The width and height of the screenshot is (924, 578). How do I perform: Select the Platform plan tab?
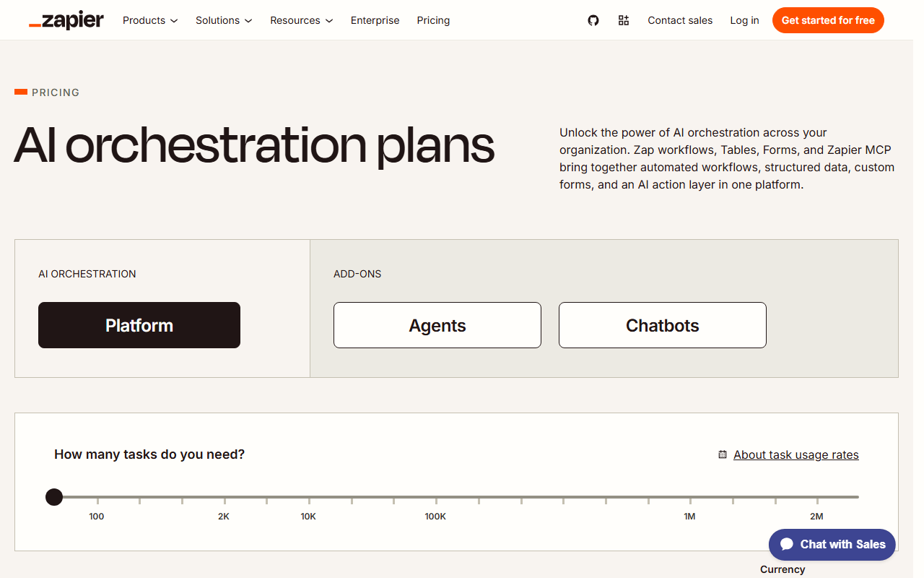coord(139,325)
